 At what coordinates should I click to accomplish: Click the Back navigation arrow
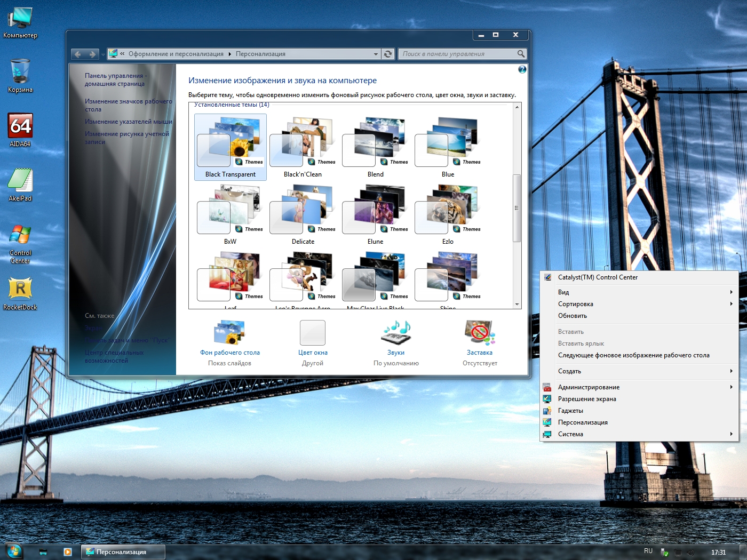click(x=78, y=54)
